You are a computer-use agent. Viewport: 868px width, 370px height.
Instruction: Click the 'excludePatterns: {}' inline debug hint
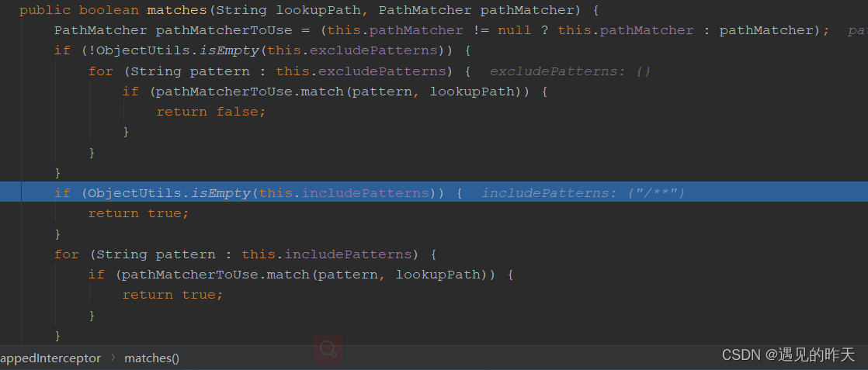[x=570, y=71]
